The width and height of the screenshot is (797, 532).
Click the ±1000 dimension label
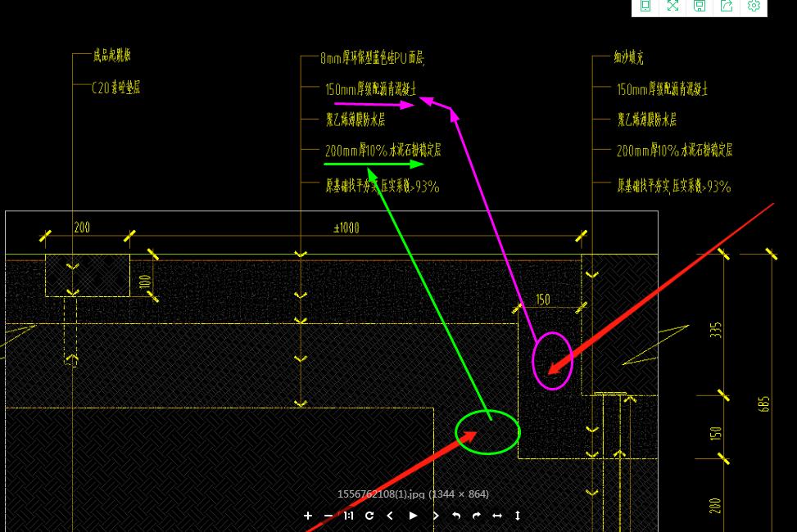[346, 228]
